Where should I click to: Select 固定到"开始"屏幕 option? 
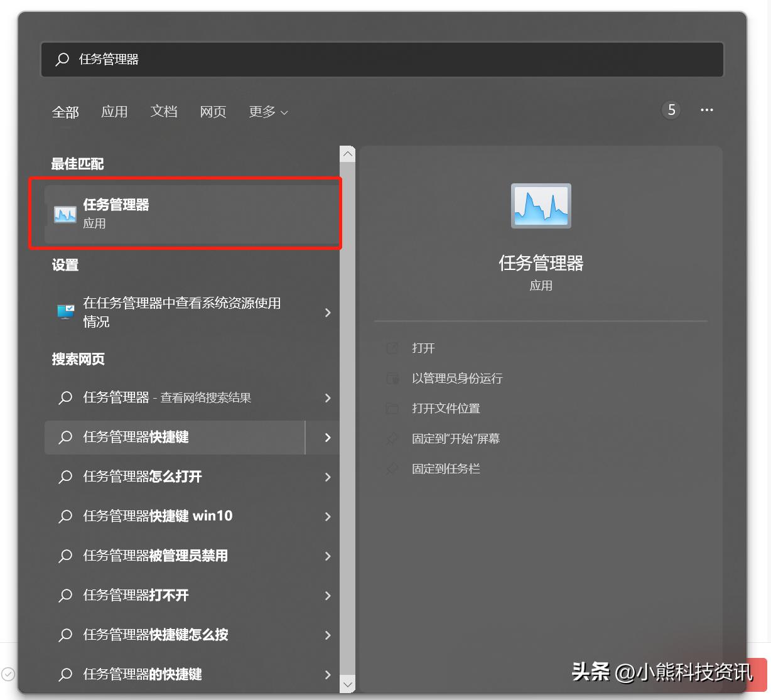[455, 438]
